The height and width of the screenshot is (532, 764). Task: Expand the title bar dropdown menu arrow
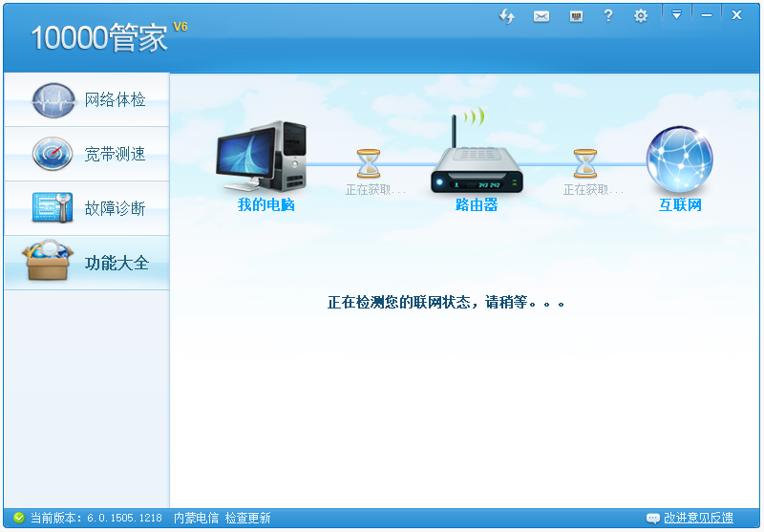[676, 15]
